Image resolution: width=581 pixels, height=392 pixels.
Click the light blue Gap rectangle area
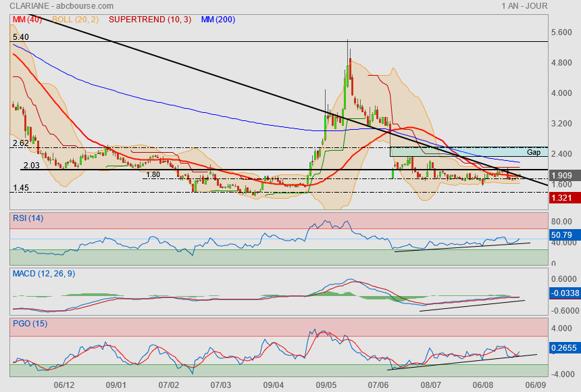[x=469, y=151]
